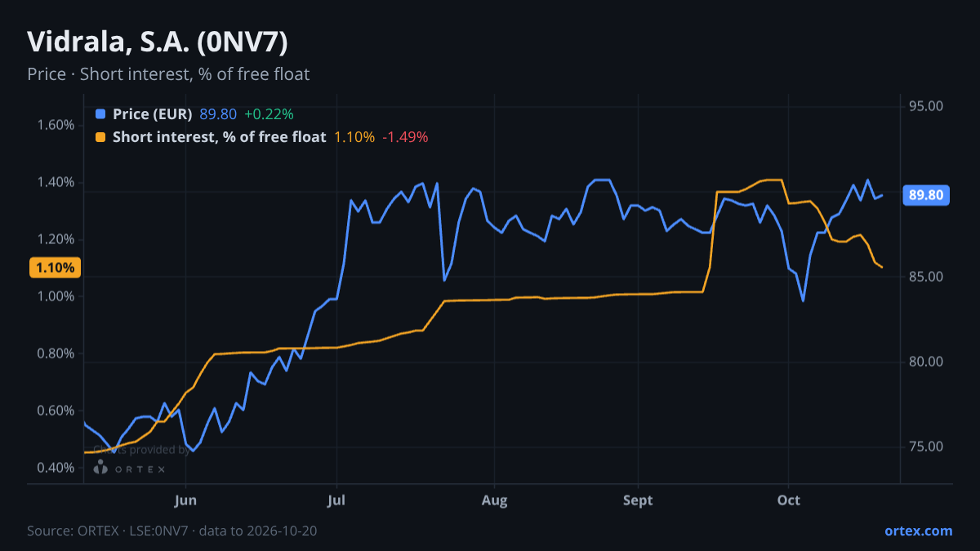The height and width of the screenshot is (551, 980).
Task: Click the 80.00 right axis label
Action: [x=925, y=362]
